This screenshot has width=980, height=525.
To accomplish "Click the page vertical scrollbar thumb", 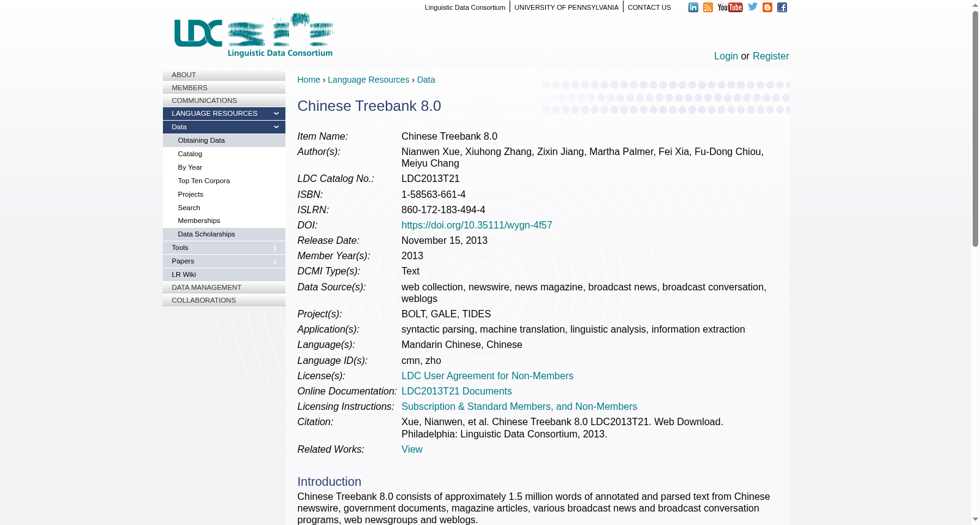I will 975,129.
